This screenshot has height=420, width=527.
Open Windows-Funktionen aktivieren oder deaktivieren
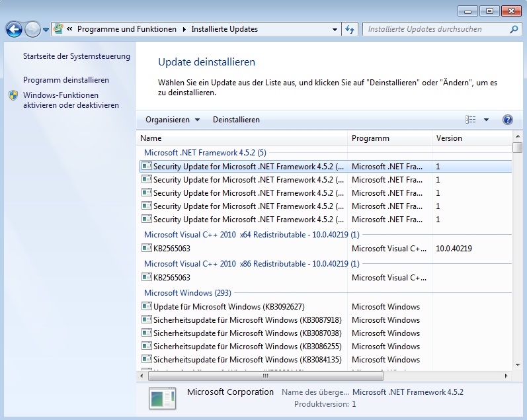point(71,101)
